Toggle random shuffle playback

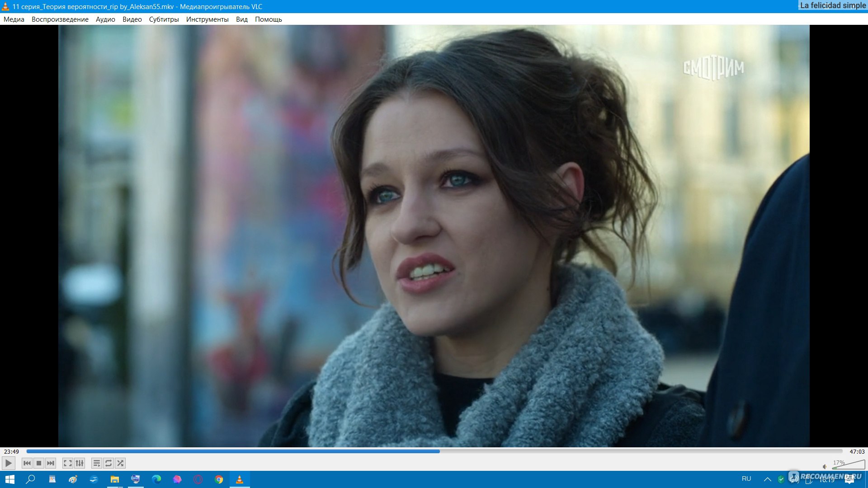120,463
